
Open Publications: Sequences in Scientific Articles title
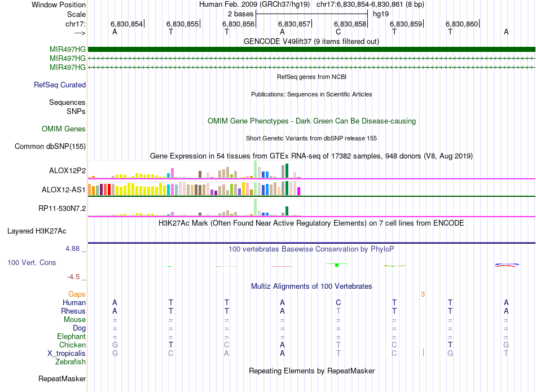[311, 94]
